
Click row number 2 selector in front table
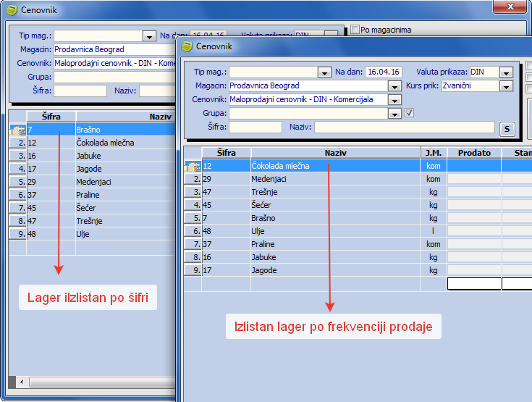coord(193,179)
